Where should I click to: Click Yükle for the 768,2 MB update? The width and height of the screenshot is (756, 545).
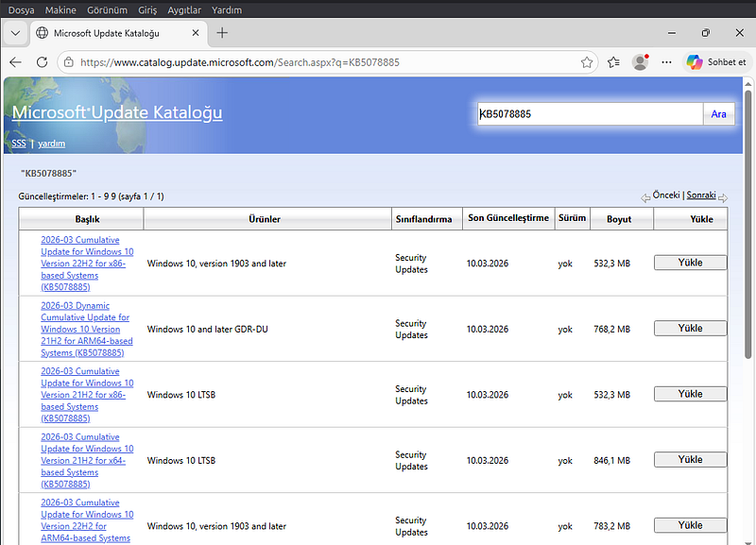(x=690, y=328)
